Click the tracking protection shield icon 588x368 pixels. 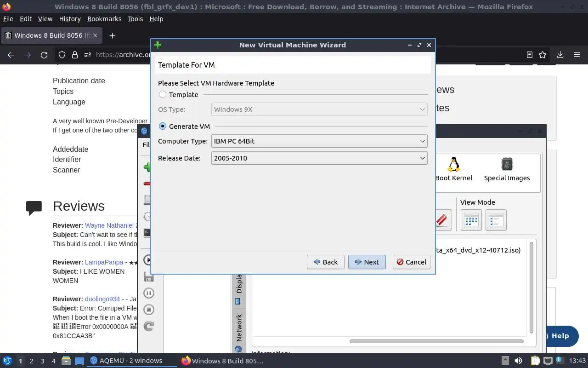pyautogui.click(x=62, y=55)
